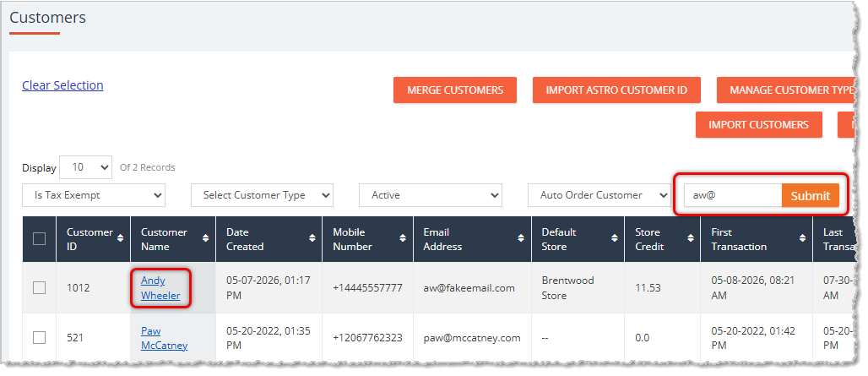Click first transaction 05-20-2022, 01:42 PM
868x376 pixels.
click(x=754, y=338)
